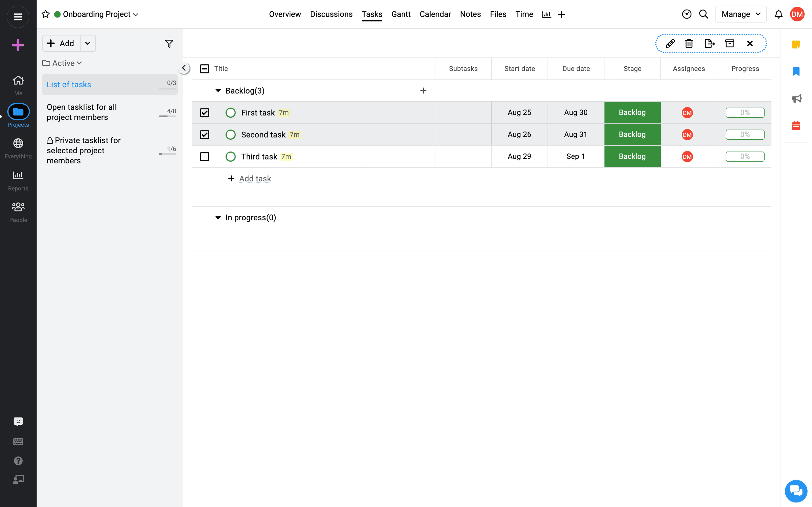812x507 pixels.
Task: Uncheck the First task checkbox
Action: click(204, 113)
